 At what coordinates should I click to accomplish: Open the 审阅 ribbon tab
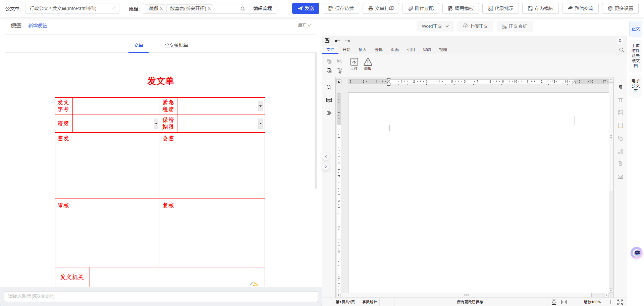pos(427,50)
